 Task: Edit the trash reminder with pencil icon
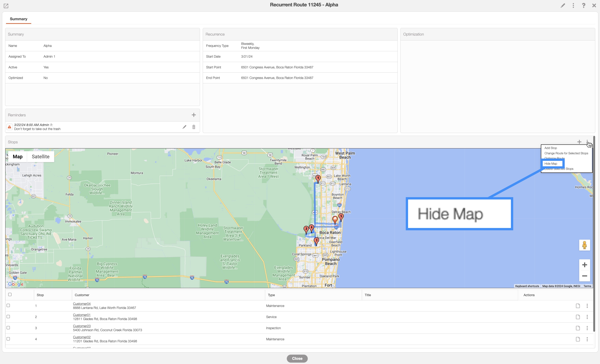click(x=184, y=127)
